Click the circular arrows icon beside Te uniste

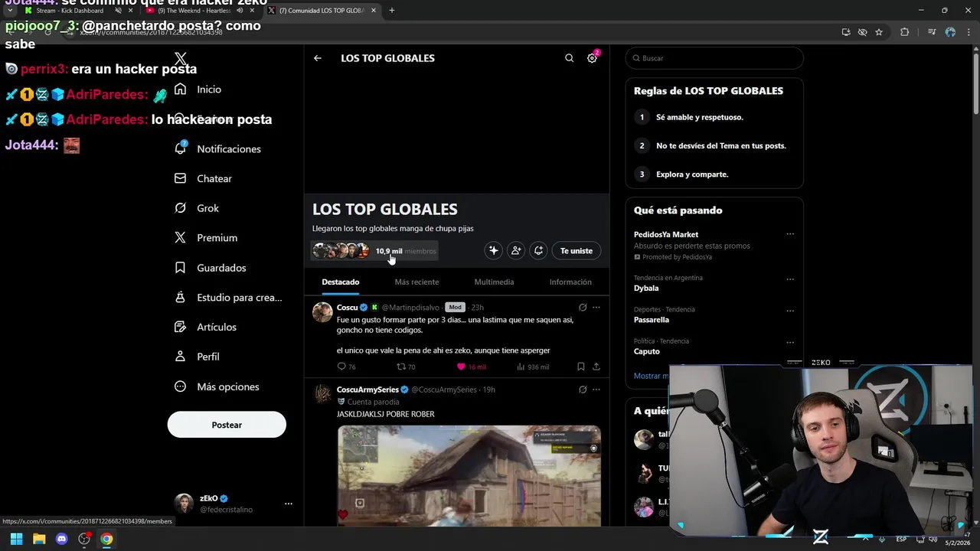(x=539, y=250)
